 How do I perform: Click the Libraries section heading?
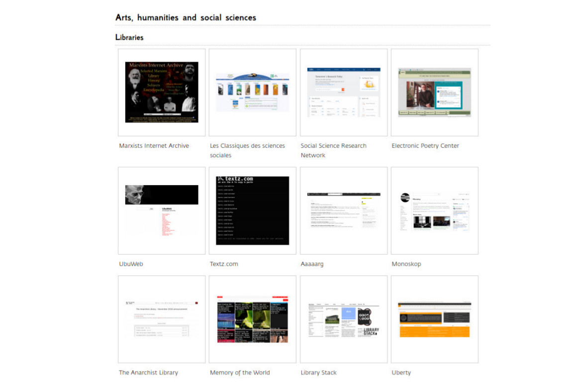point(129,37)
